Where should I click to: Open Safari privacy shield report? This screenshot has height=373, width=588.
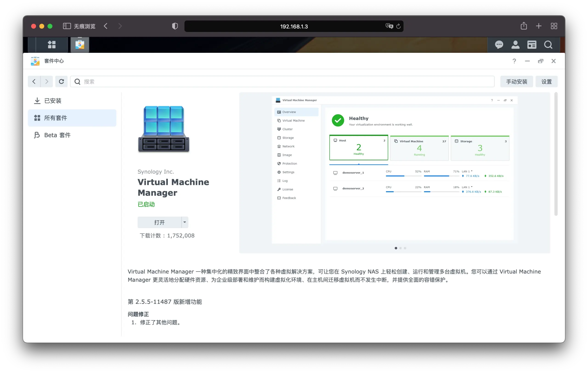(175, 26)
